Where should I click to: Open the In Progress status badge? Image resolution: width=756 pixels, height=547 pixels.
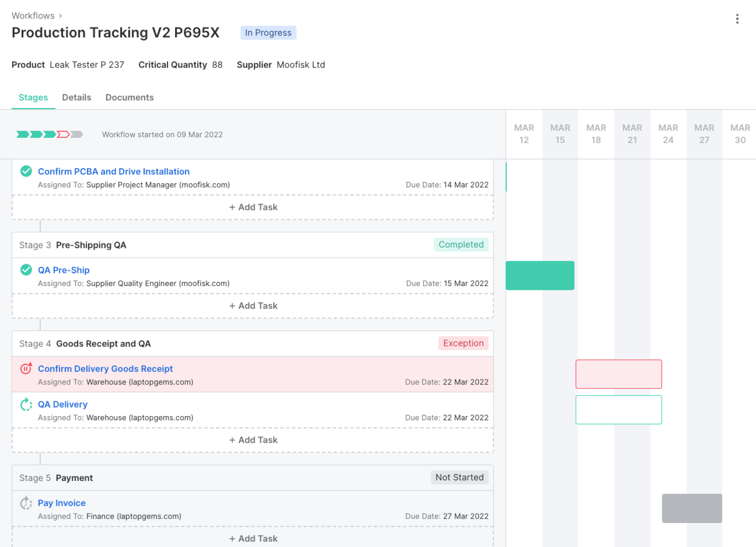(x=268, y=33)
